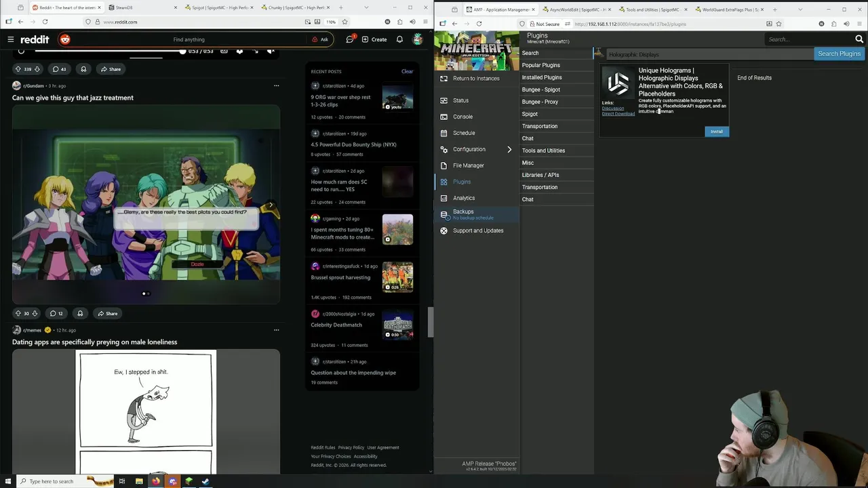Open Reddit notifications bell
868x488 pixels.
pyautogui.click(x=399, y=39)
